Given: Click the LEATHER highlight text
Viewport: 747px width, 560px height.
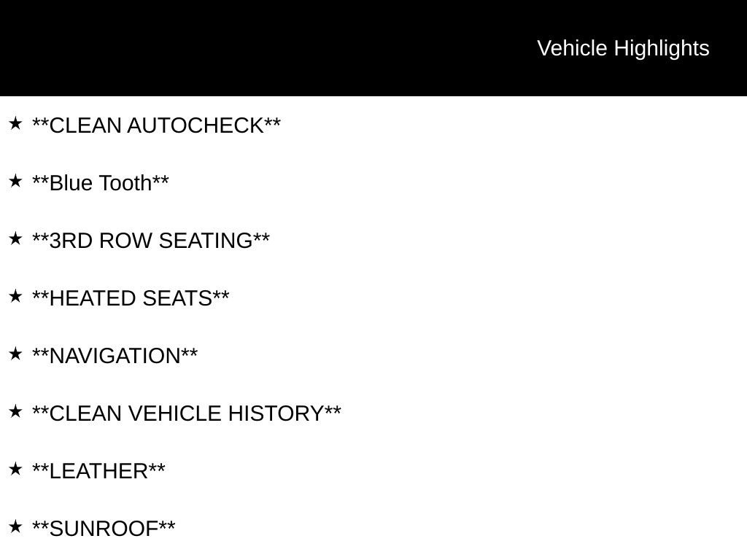Looking at the screenshot, I should coord(98,471).
